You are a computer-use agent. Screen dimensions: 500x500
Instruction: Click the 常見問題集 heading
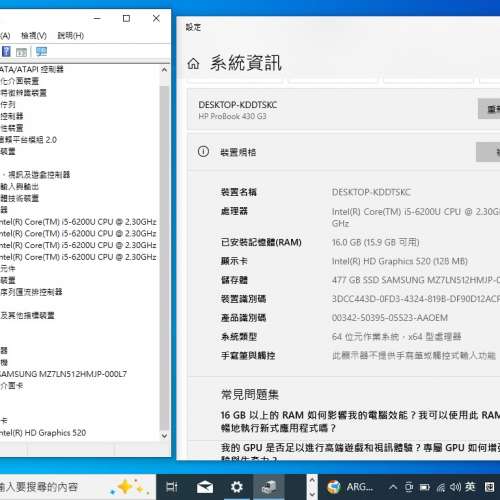point(250,394)
